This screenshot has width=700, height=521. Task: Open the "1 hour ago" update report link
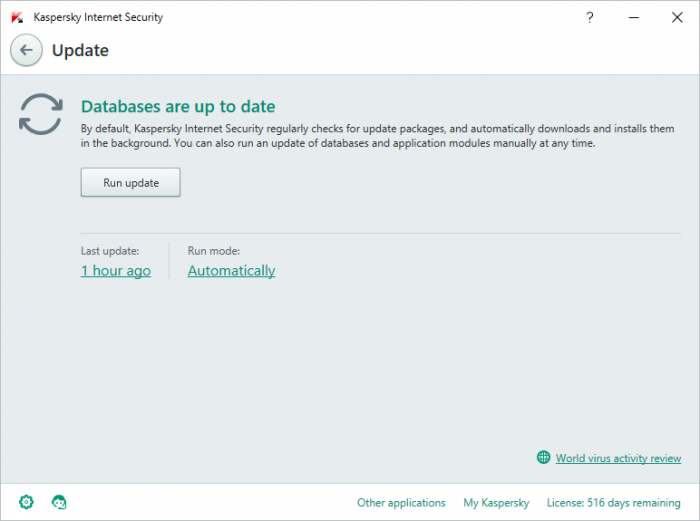[116, 271]
